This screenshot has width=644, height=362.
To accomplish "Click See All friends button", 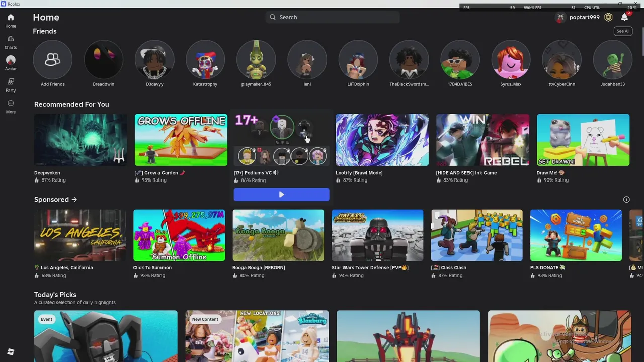I will [623, 31].
